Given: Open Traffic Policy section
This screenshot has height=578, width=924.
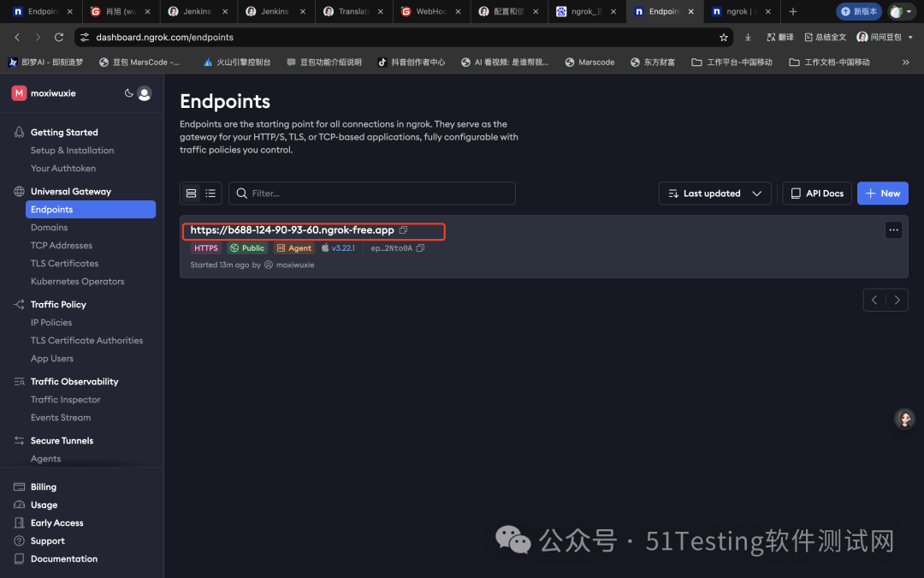Looking at the screenshot, I should point(58,304).
